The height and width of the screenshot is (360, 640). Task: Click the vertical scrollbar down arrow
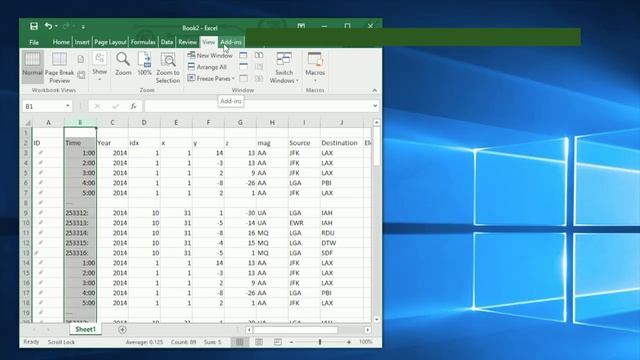(376, 319)
